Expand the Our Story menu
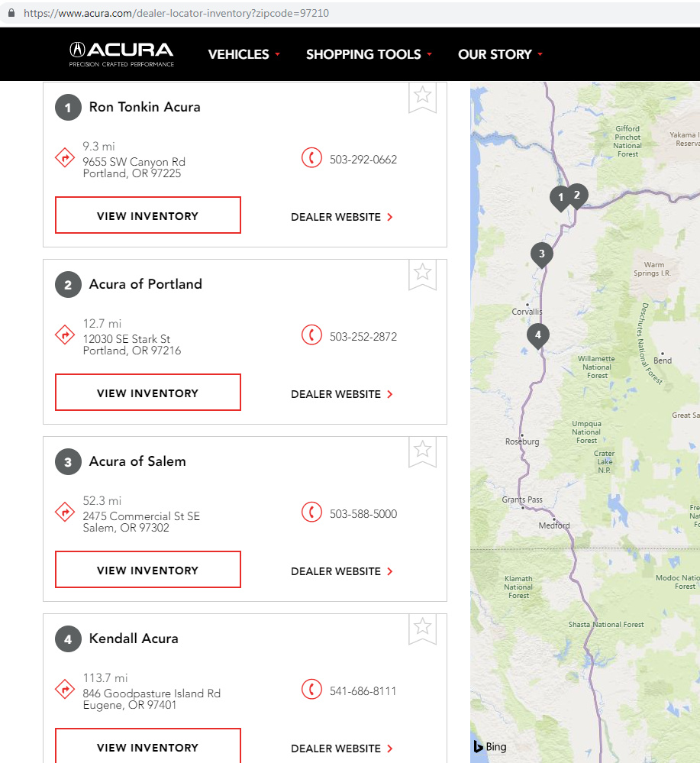 tap(501, 54)
